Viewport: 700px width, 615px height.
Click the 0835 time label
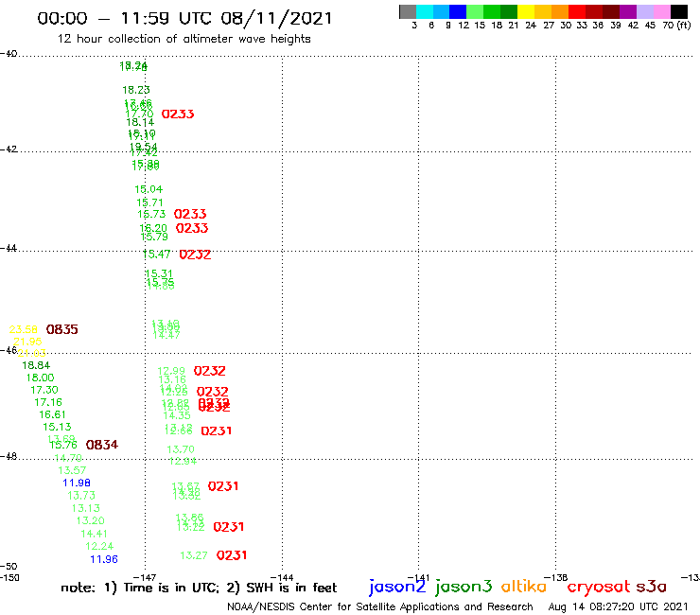(x=62, y=329)
